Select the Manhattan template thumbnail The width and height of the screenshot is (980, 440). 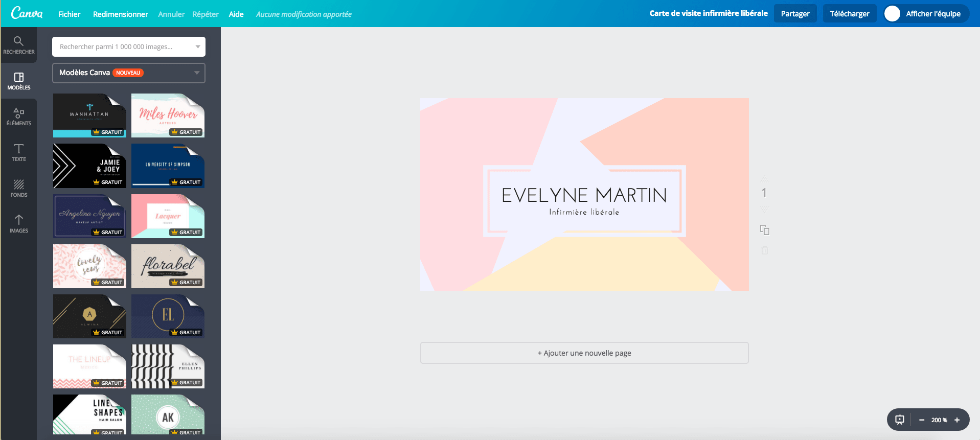pyautogui.click(x=89, y=115)
